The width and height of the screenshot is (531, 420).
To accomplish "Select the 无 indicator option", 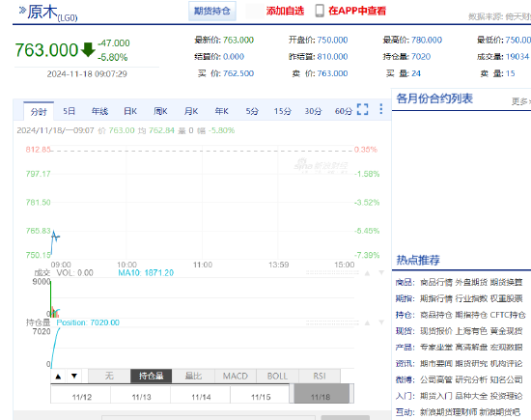I will tap(109, 376).
